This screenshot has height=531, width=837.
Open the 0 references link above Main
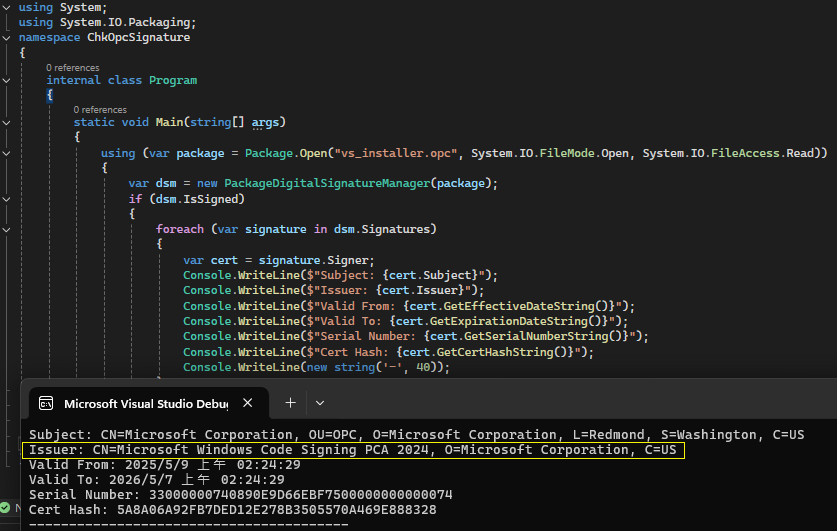[100, 110]
